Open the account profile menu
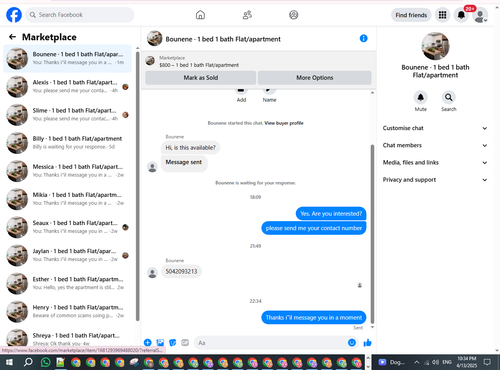The image size is (500, 370). coord(480,15)
